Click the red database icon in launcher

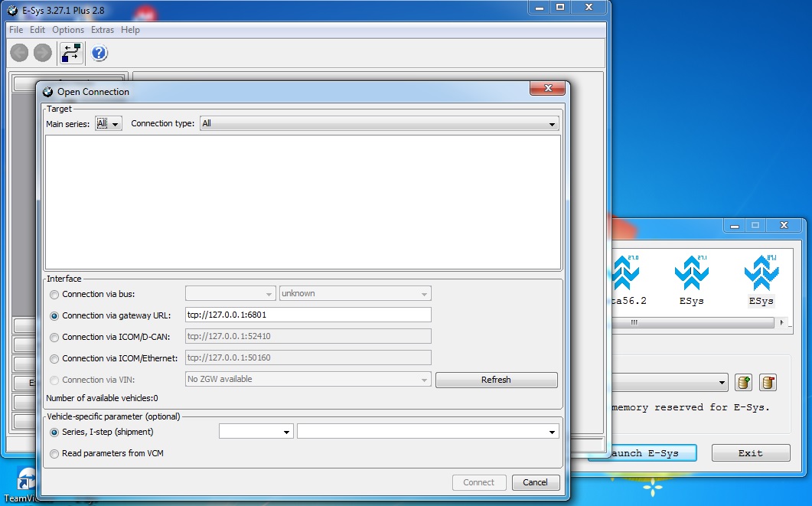(768, 383)
